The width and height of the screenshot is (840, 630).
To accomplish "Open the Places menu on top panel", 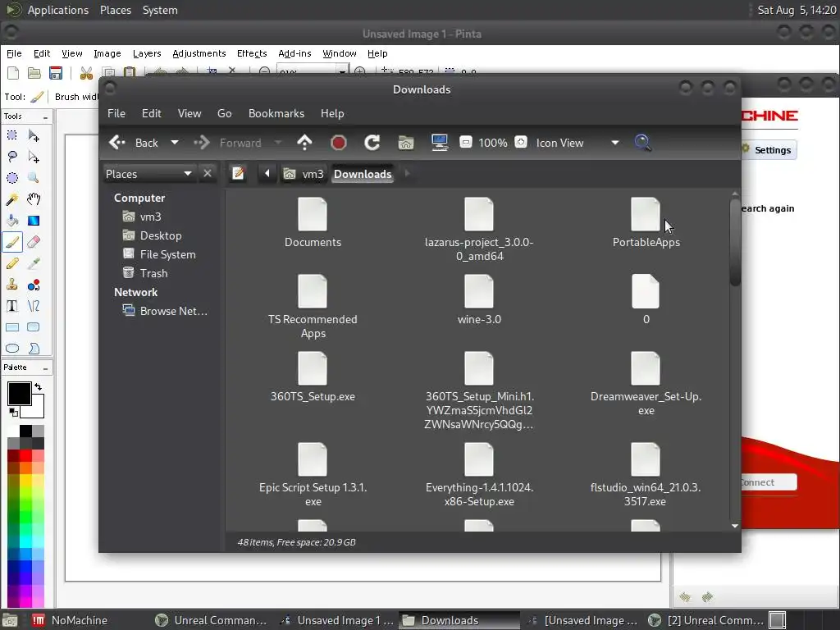I will (x=116, y=10).
